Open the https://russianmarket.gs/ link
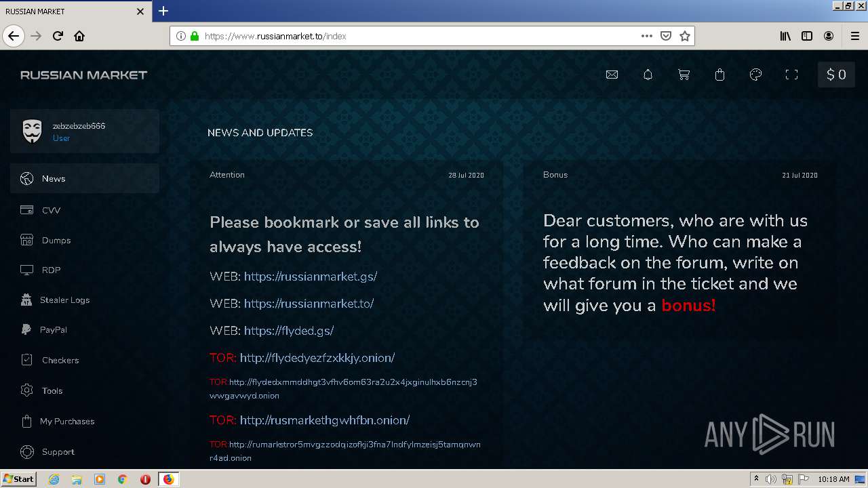Image resolution: width=868 pixels, height=488 pixels. [311, 277]
